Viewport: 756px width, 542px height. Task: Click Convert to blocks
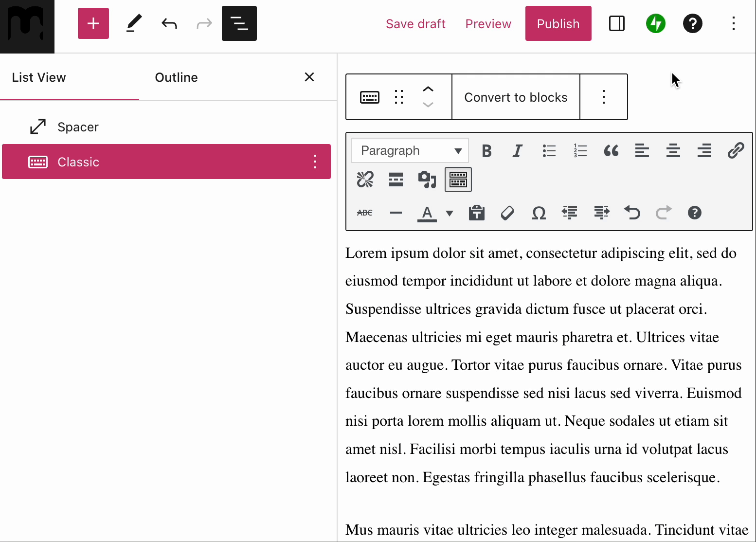click(516, 97)
